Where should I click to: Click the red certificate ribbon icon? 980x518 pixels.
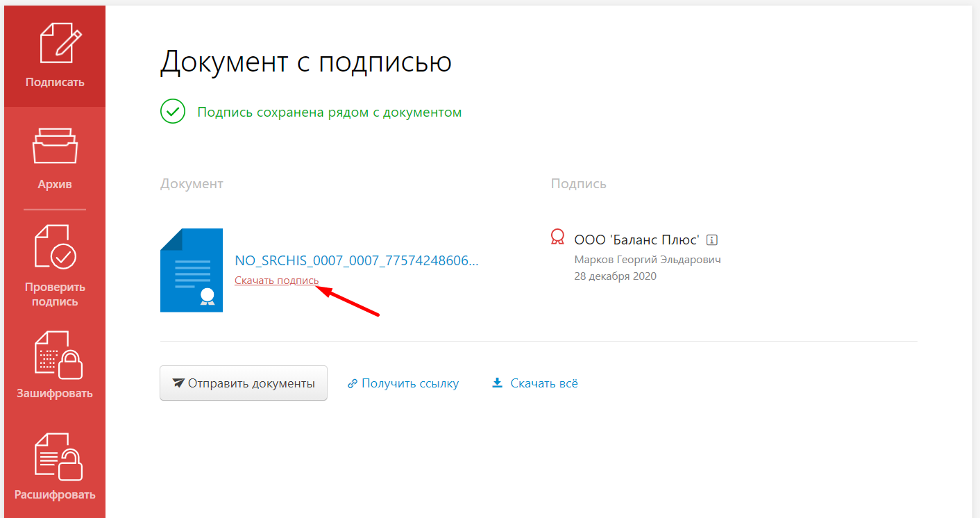click(557, 238)
